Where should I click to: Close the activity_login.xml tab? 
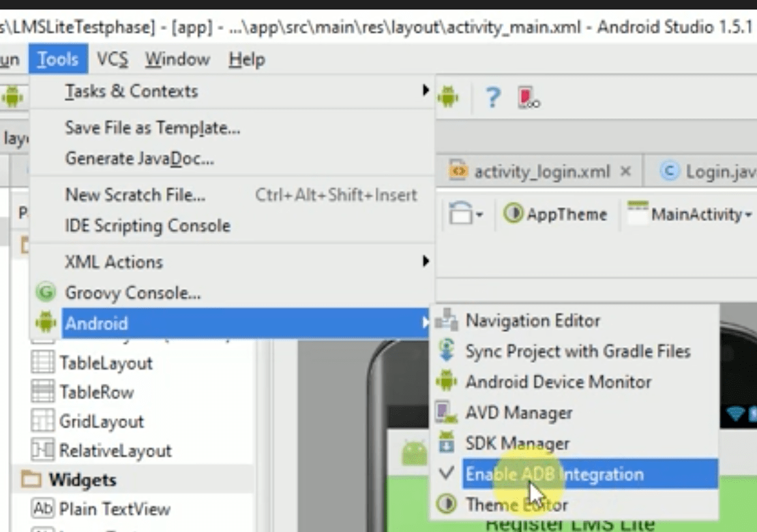click(625, 171)
